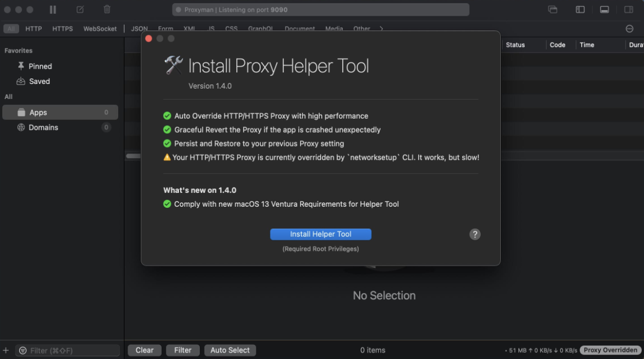Viewport: 644px width, 359px height.
Task: Click the Code column header
Action: (x=557, y=45)
